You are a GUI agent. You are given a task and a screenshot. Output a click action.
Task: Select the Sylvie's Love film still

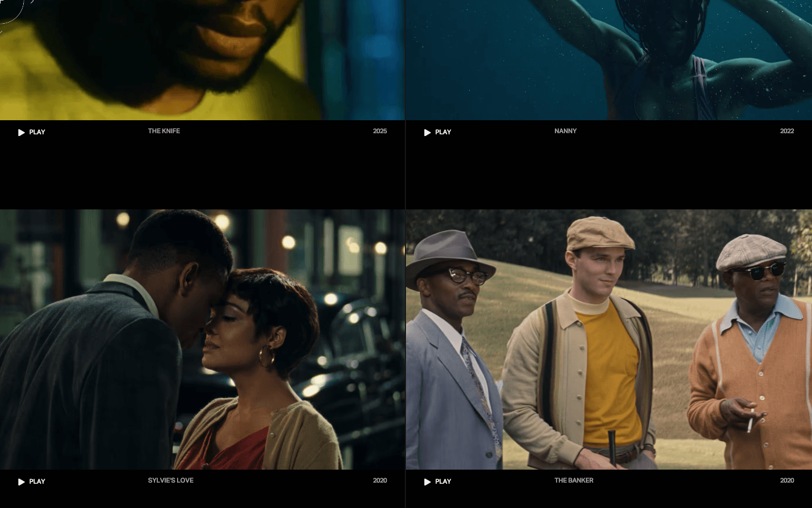coord(202,339)
